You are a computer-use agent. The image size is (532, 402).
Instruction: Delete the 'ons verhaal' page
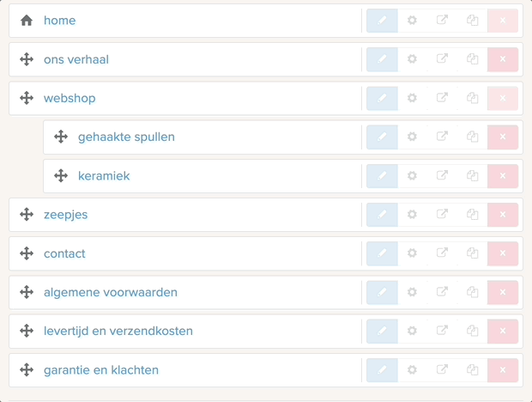[x=503, y=59]
